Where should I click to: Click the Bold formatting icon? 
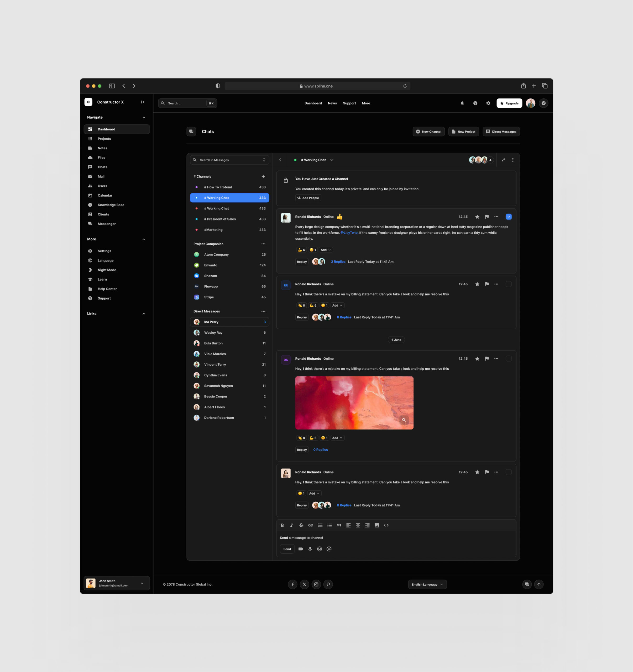pyautogui.click(x=282, y=525)
